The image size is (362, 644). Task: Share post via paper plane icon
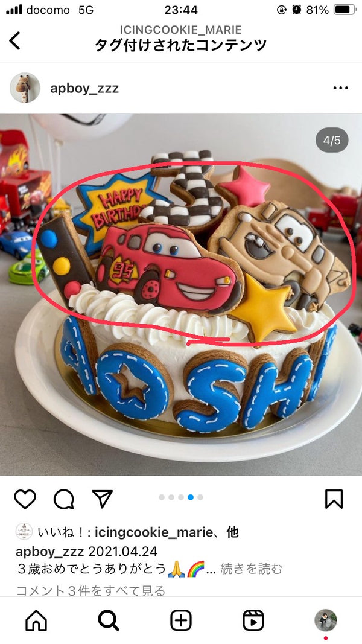coord(102,499)
